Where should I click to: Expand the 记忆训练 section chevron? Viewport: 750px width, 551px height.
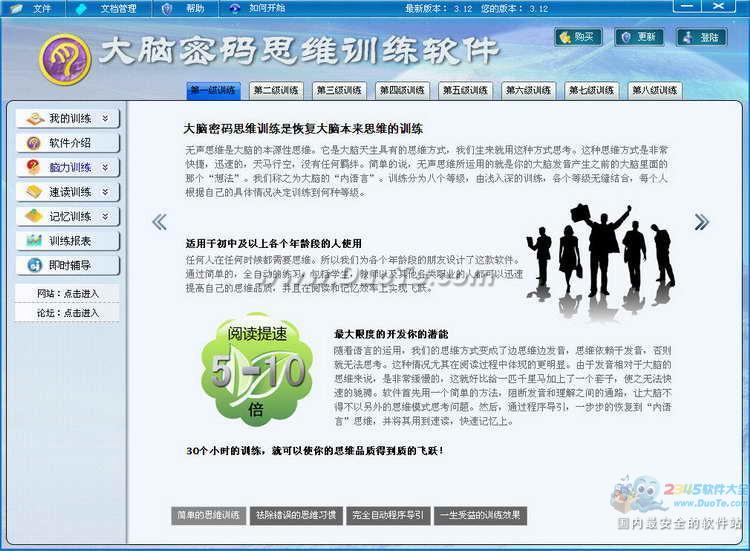[x=104, y=216]
